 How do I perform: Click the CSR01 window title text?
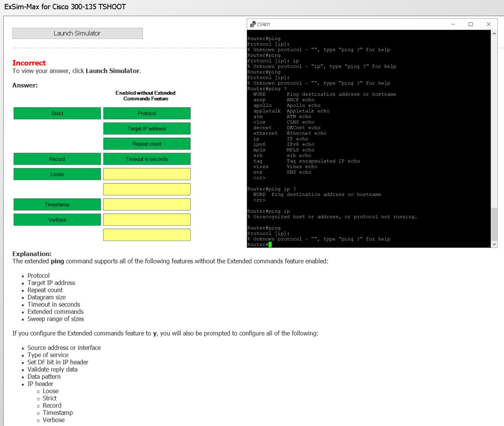[264, 24]
